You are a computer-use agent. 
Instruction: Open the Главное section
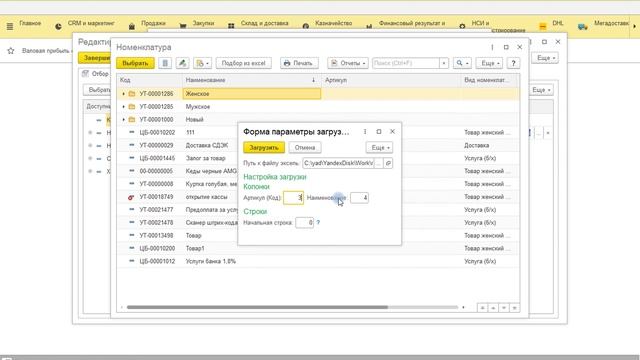pos(30,23)
